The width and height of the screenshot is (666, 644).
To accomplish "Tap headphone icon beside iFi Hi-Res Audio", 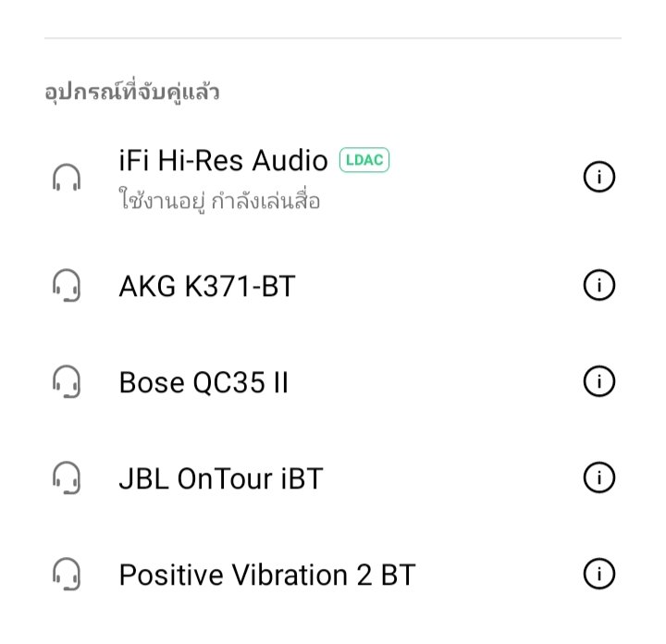I will coord(66,177).
